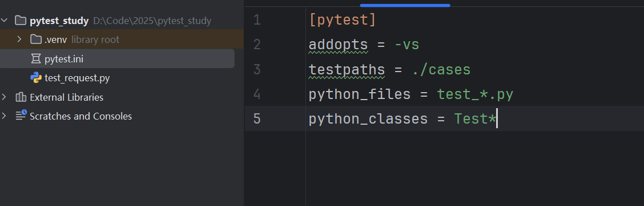The width and height of the screenshot is (644, 206).
Task: Click the Python icon of test_request.py
Action: pos(36,77)
